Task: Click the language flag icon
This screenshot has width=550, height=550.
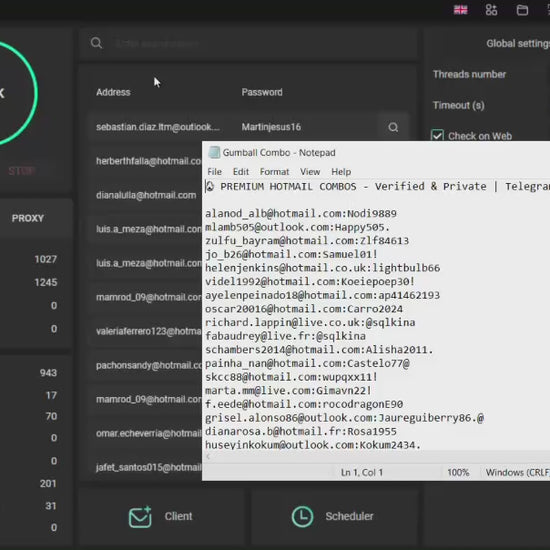Action: tap(460, 10)
